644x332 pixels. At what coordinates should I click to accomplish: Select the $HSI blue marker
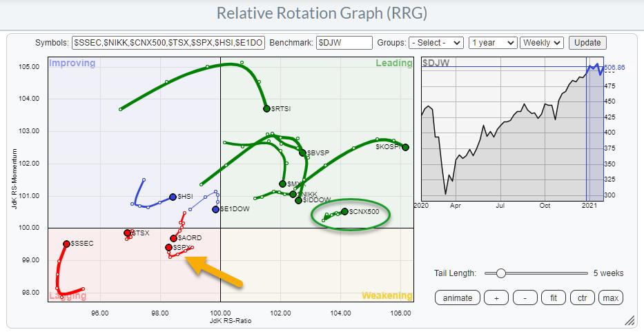click(173, 197)
